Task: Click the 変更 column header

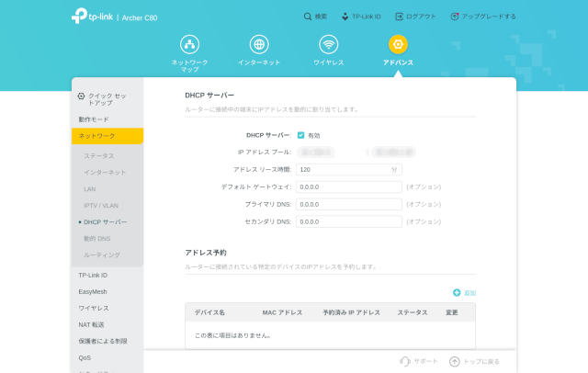Action: 452,312
